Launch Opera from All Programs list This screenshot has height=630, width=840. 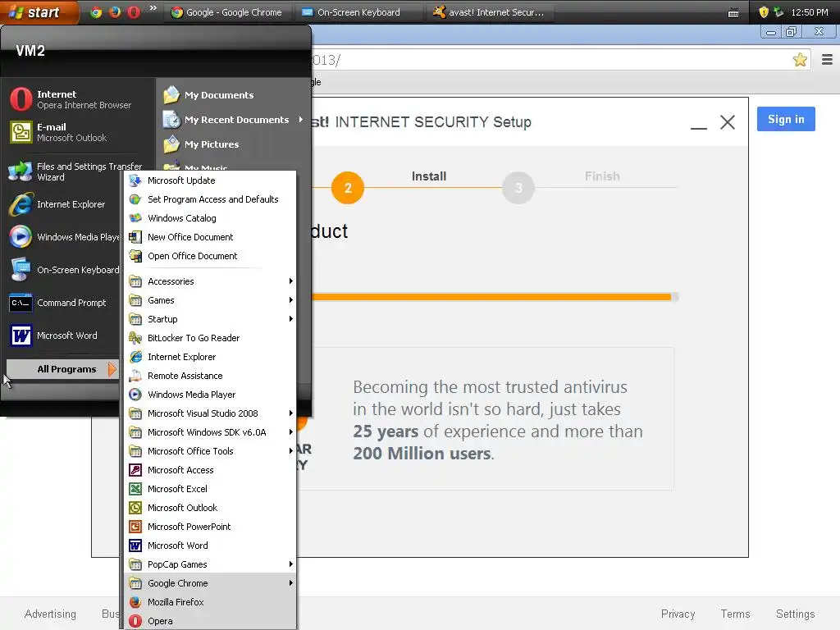tap(211, 621)
